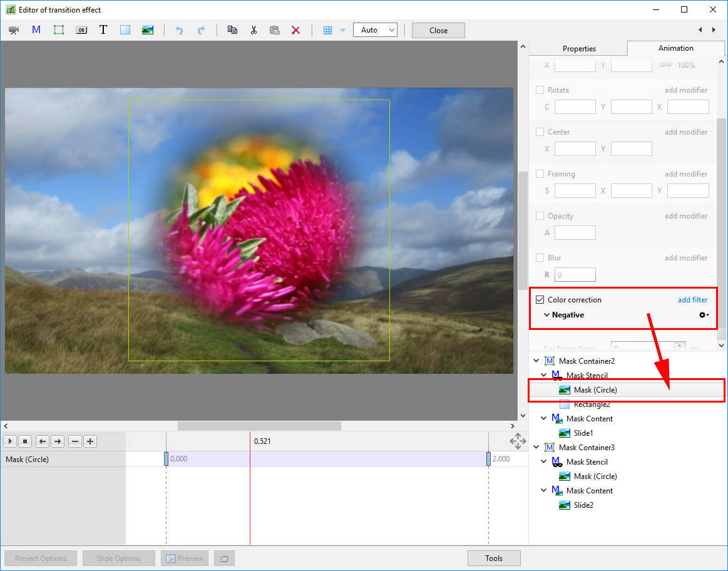Open the Negative filter gear settings
Viewport: 728px width, 571px height.
(x=704, y=315)
